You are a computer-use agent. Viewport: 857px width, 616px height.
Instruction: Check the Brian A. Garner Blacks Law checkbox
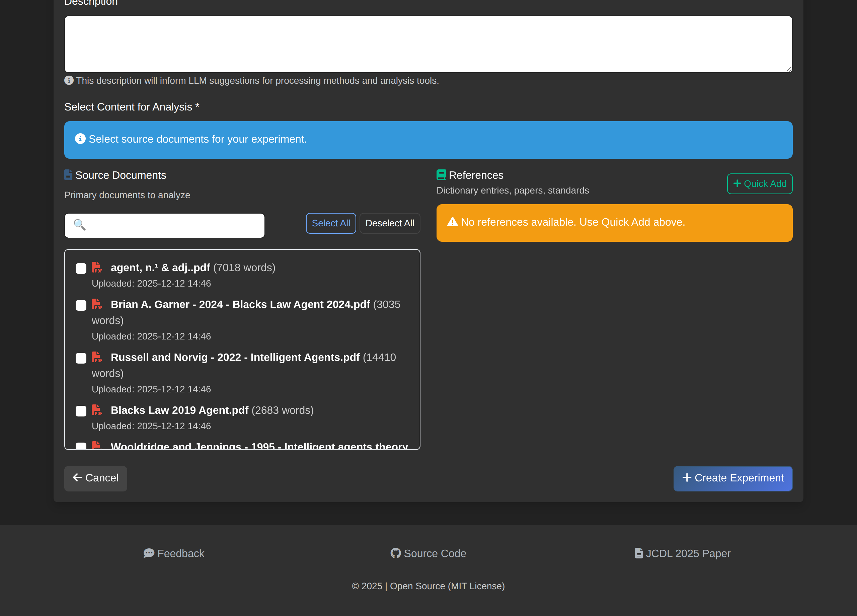click(x=81, y=305)
